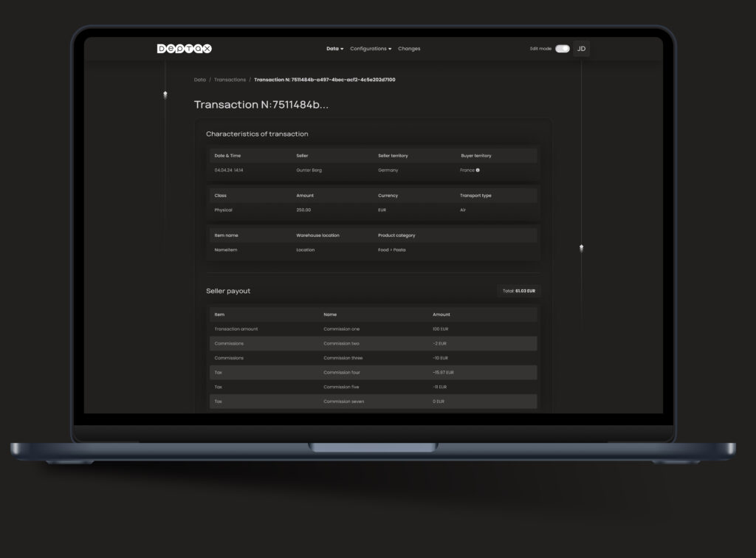Click the Food > Pasta product category
The width and height of the screenshot is (756, 558).
click(391, 249)
